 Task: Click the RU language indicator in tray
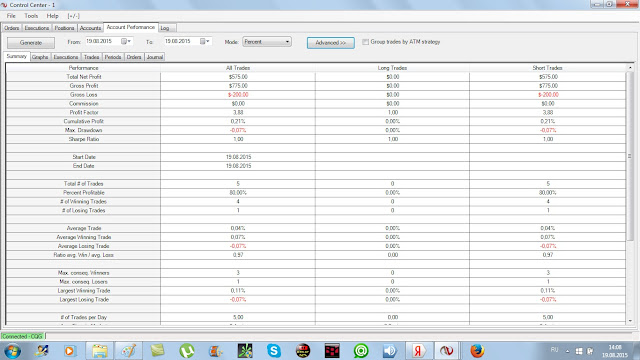pyautogui.click(x=554, y=350)
